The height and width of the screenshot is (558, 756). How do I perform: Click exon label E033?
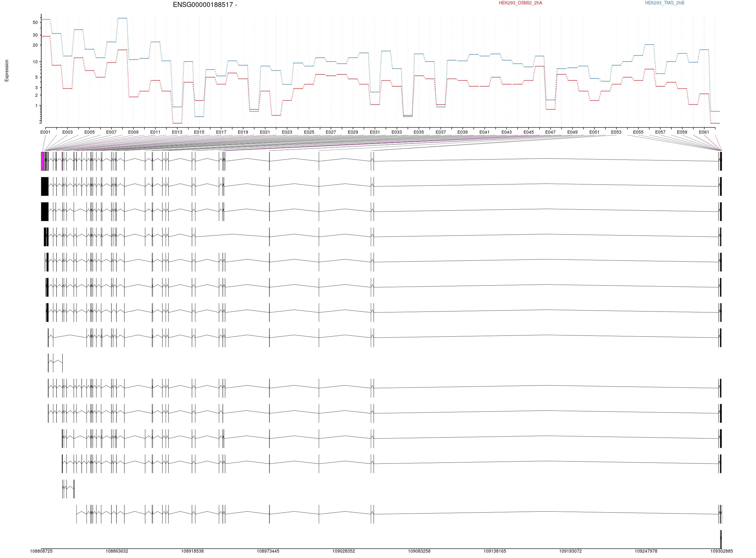tap(397, 132)
